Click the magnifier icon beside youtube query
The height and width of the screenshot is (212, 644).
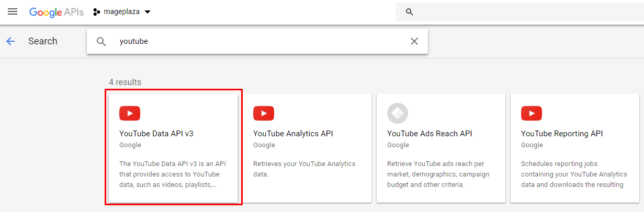pyautogui.click(x=101, y=41)
